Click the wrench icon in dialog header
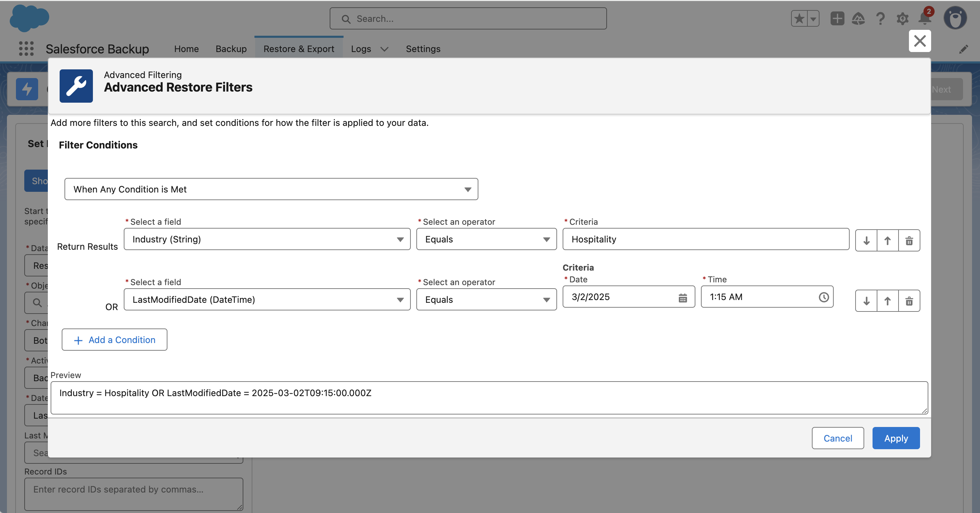 76,86
